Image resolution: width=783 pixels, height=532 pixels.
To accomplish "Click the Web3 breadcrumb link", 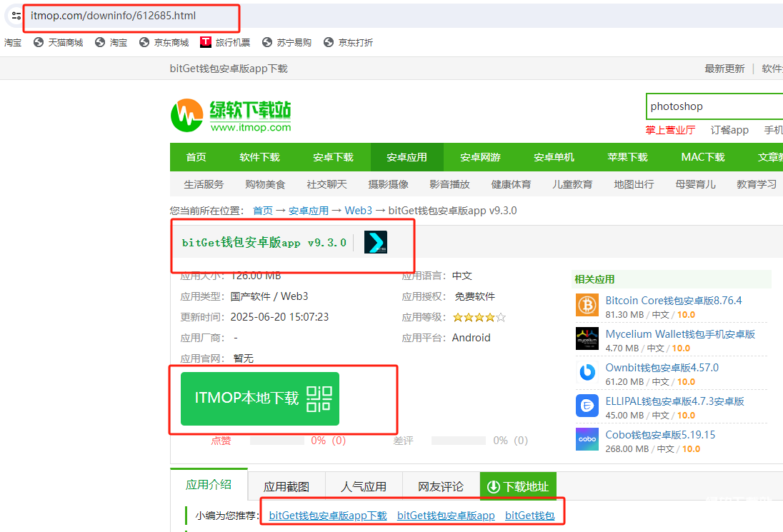I will tap(358, 211).
